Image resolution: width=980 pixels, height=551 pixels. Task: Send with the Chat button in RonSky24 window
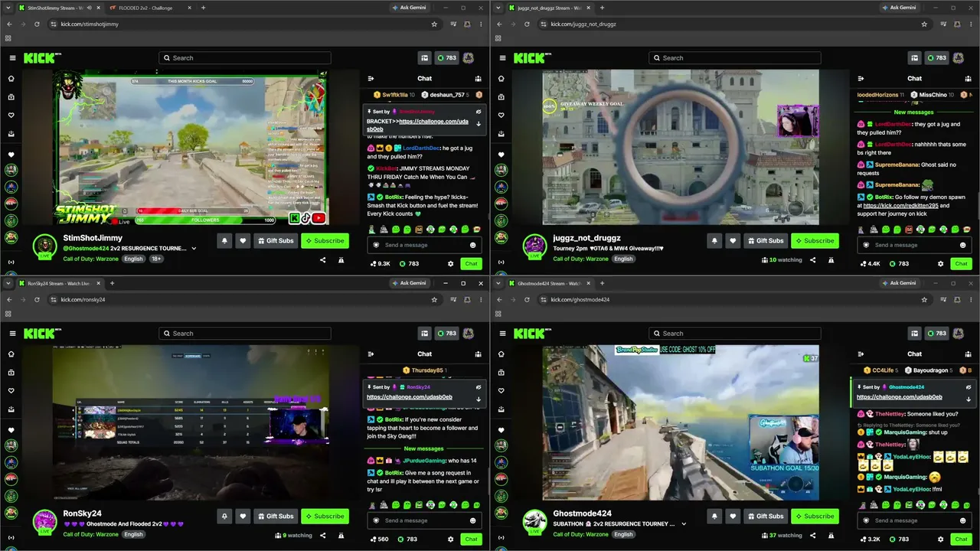coord(471,540)
